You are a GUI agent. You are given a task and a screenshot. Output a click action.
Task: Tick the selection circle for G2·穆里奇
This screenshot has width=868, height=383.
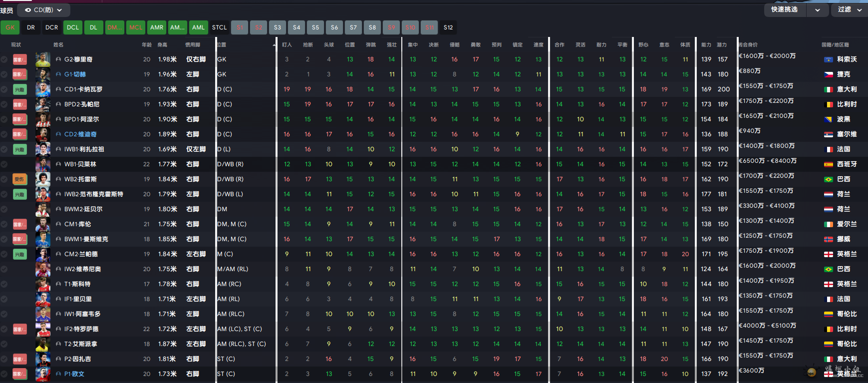(x=4, y=59)
